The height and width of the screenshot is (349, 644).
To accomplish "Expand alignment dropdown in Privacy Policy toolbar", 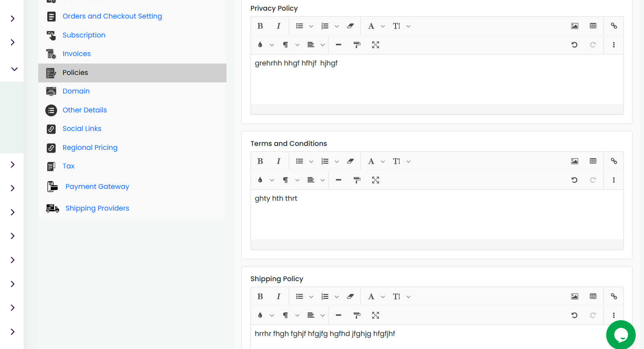I will pos(323,45).
